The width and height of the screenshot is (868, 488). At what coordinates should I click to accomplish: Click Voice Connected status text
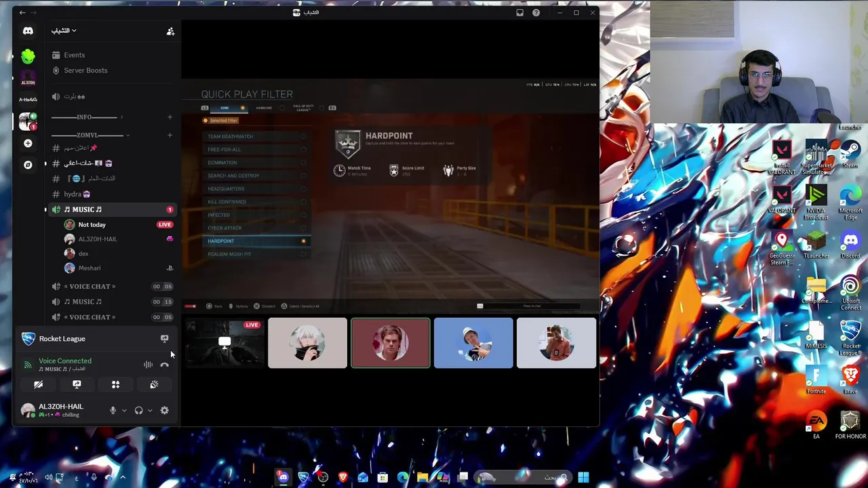[65, 361]
